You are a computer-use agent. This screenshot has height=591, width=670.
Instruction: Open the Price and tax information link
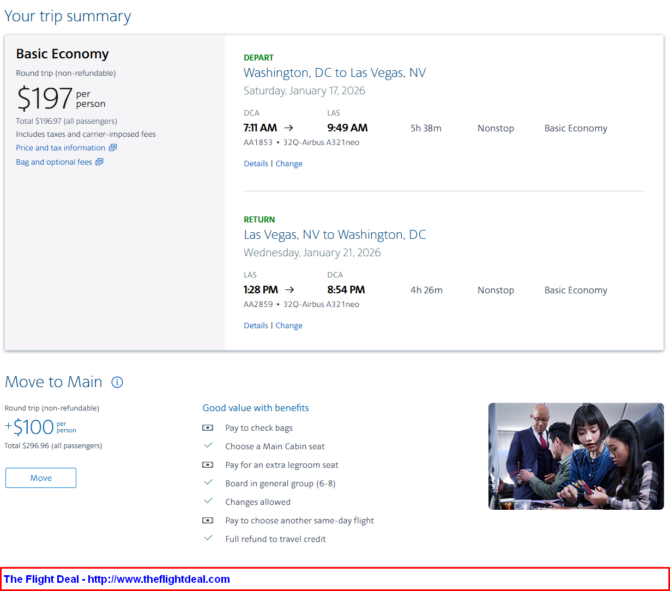click(60, 148)
